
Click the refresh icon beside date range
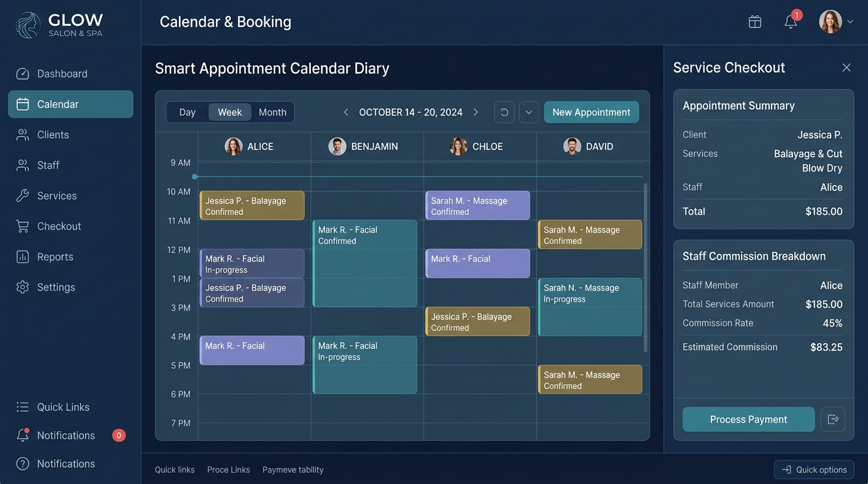point(504,112)
